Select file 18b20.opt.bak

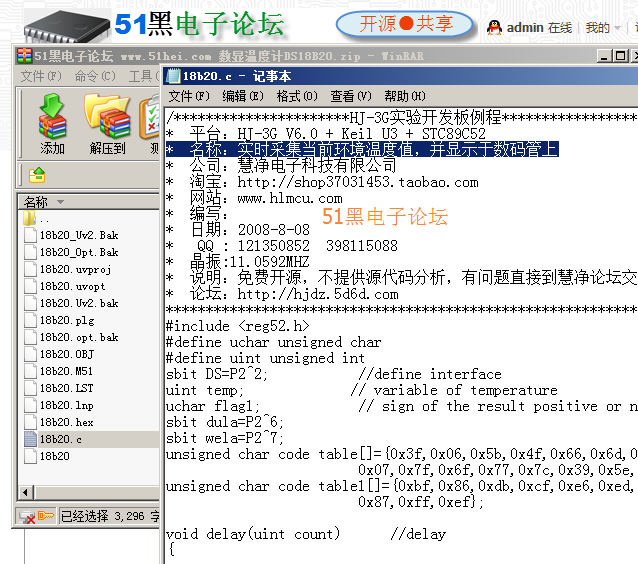coord(72,337)
